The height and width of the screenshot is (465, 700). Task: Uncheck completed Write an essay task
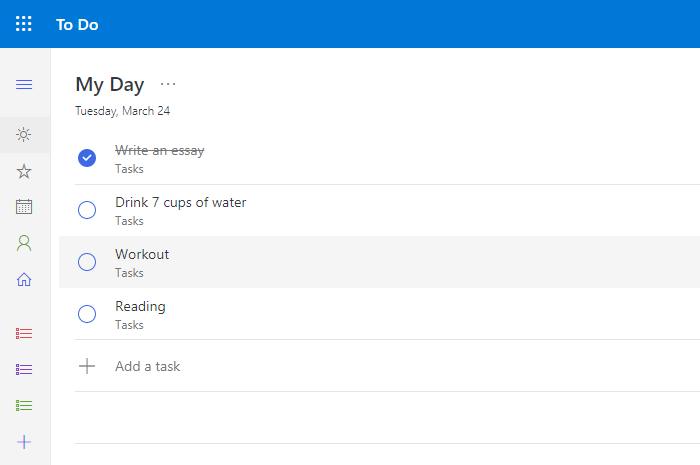87,158
